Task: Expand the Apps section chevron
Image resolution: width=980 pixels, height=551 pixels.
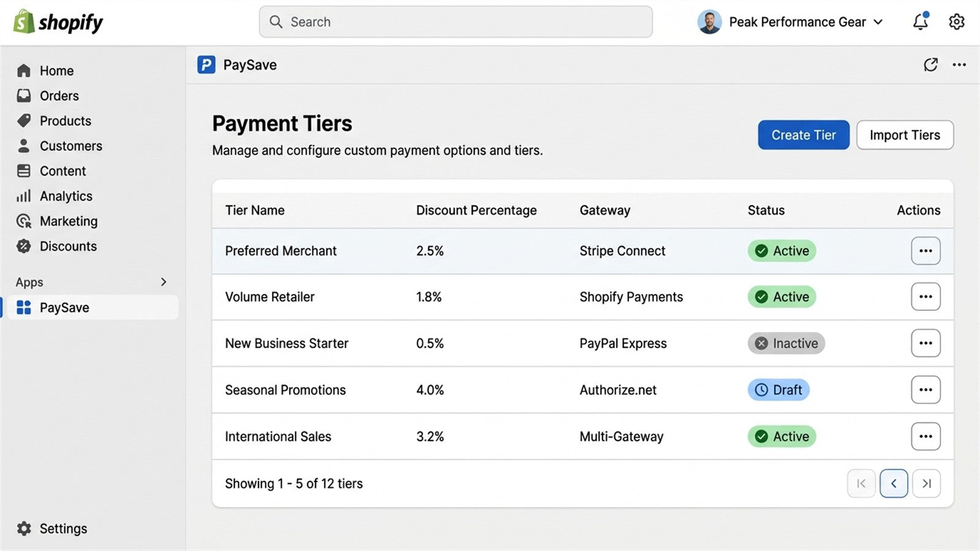Action: 164,282
